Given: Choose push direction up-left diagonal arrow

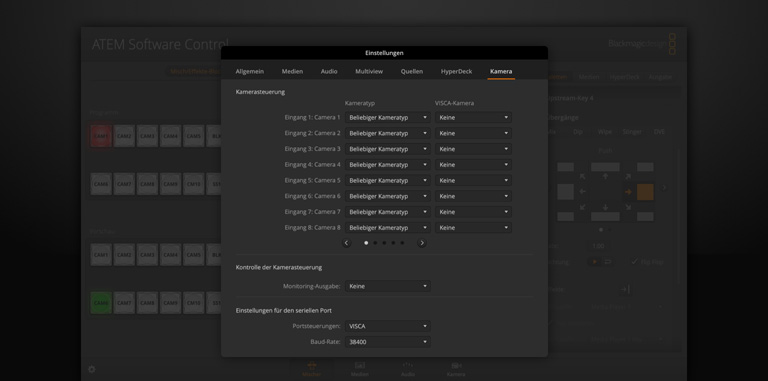Looking at the screenshot, I should [582, 177].
